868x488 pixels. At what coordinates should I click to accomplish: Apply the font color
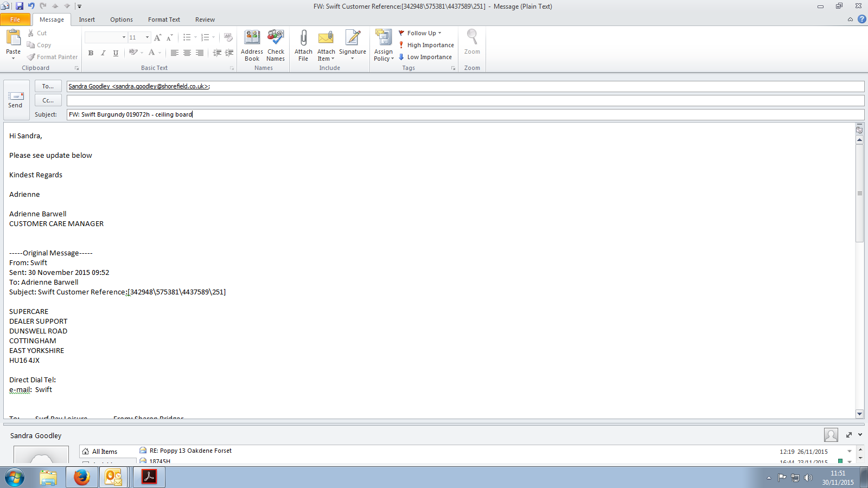pyautogui.click(x=152, y=53)
